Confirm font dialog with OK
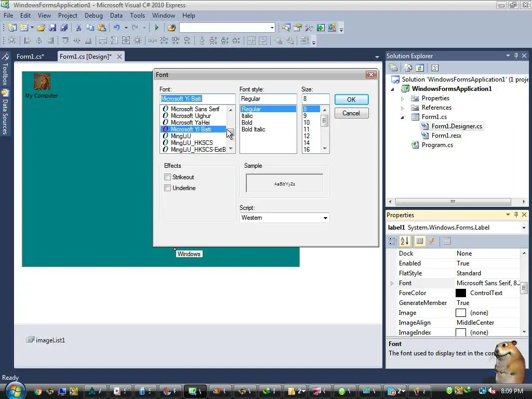The image size is (532, 399). [351, 99]
